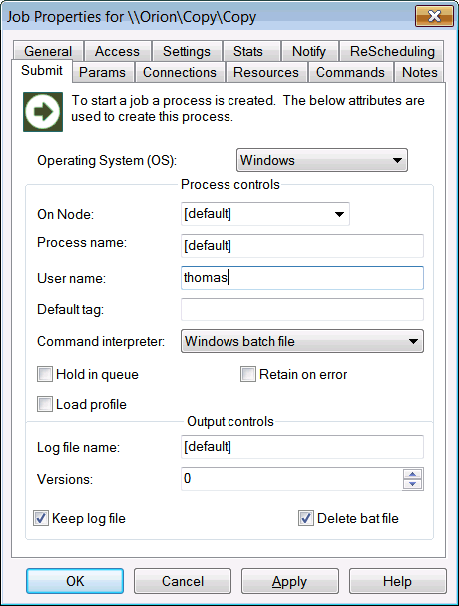
Task: Select the Notify tab
Action: click(x=309, y=51)
